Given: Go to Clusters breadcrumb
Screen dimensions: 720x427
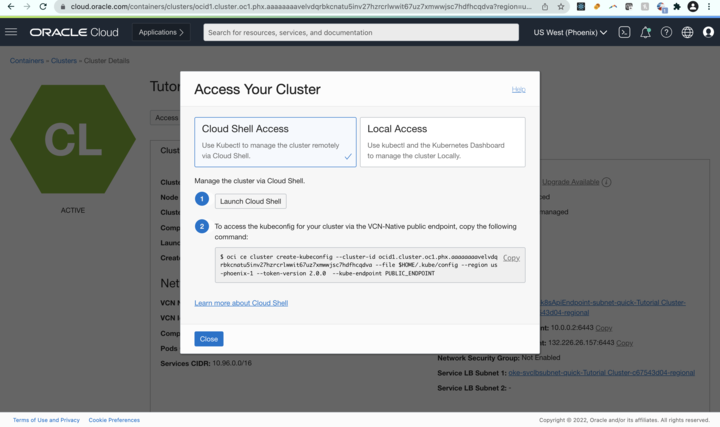Looking at the screenshot, I should 64,61.
